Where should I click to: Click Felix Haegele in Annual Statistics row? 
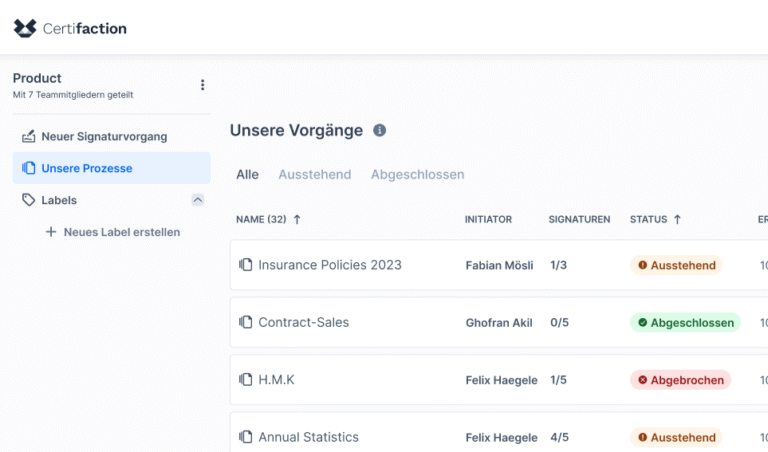pos(502,437)
